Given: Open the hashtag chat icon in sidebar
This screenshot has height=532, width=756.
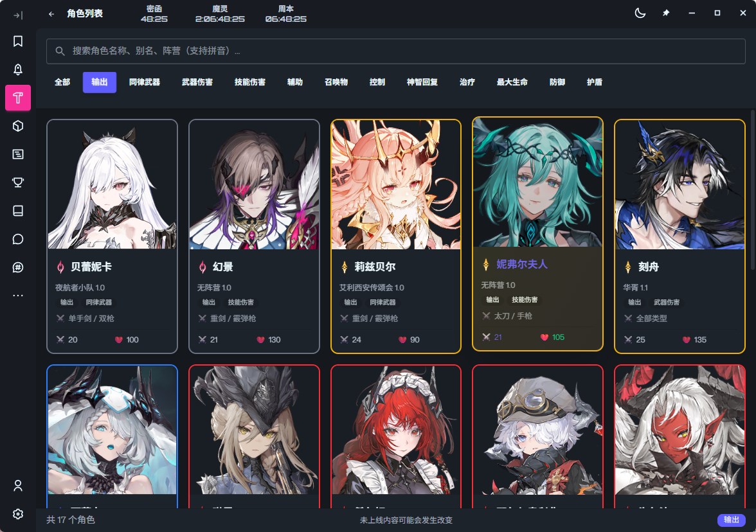Looking at the screenshot, I should coord(18,267).
